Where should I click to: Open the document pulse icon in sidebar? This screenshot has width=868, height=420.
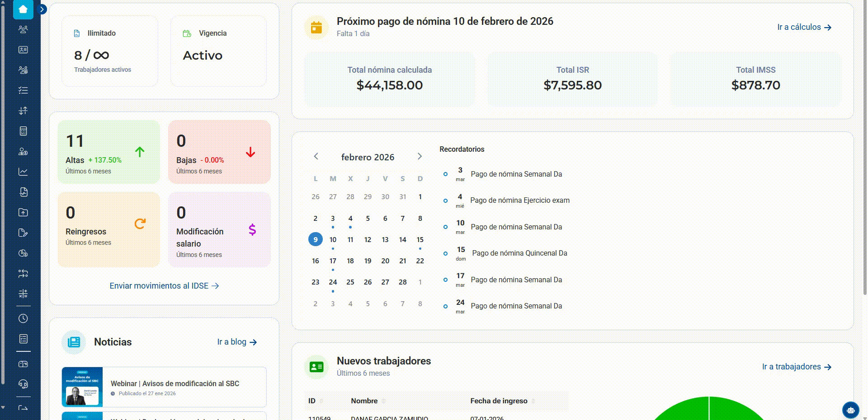pyautogui.click(x=23, y=192)
